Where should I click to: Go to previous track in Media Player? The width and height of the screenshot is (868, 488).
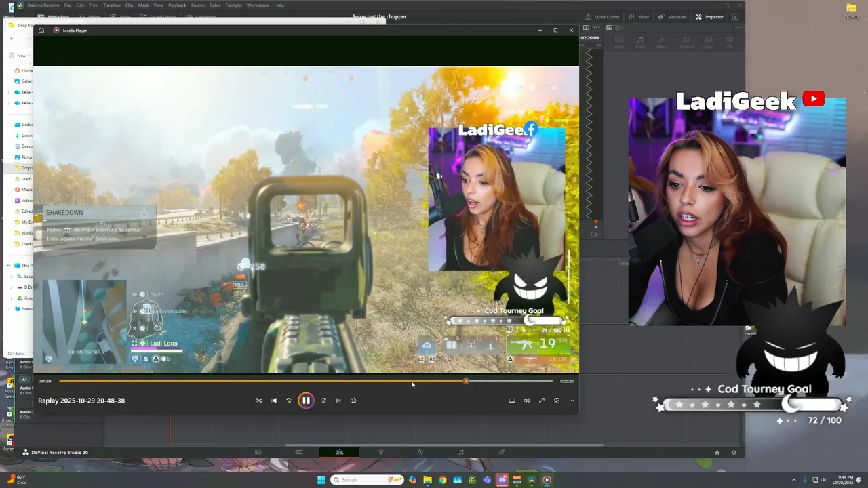274,401
